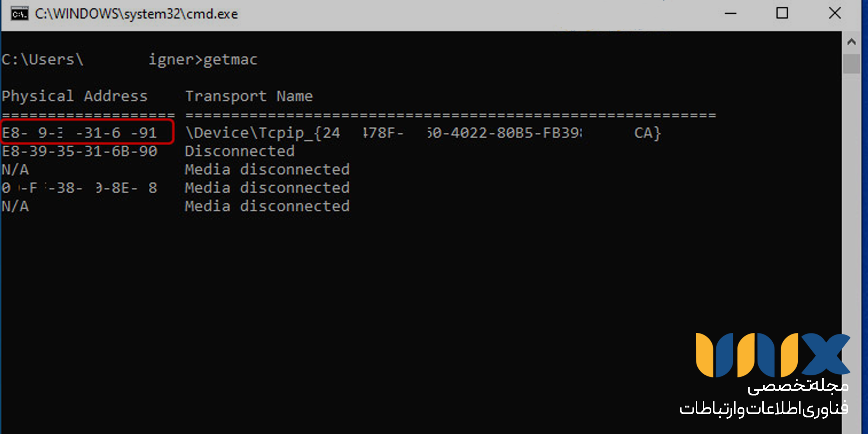Screen dimensions: 868x434
Task: Click the MAC address containing 8E
Action: (x=80, y=188)
